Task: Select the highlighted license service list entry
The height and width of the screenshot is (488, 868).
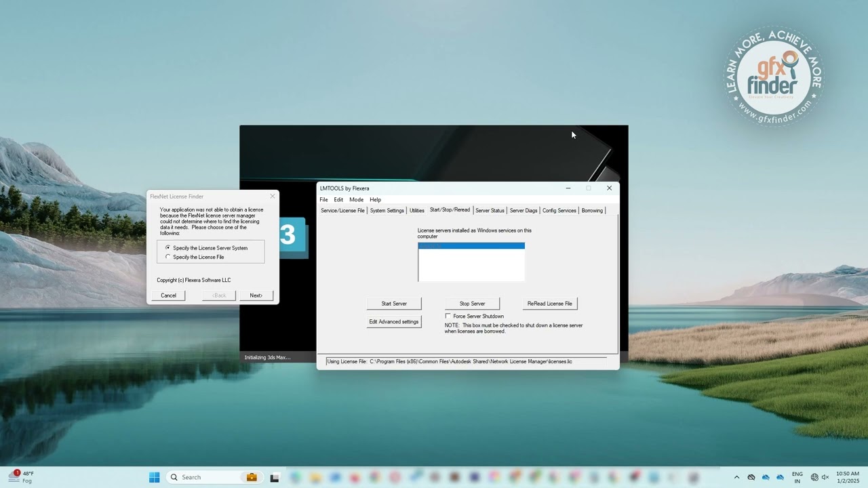Action: point(471,245)
